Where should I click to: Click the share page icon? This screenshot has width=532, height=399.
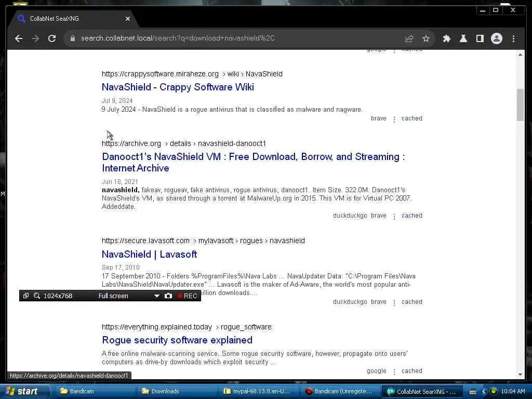pyautogui.click(x=409, y=38)
